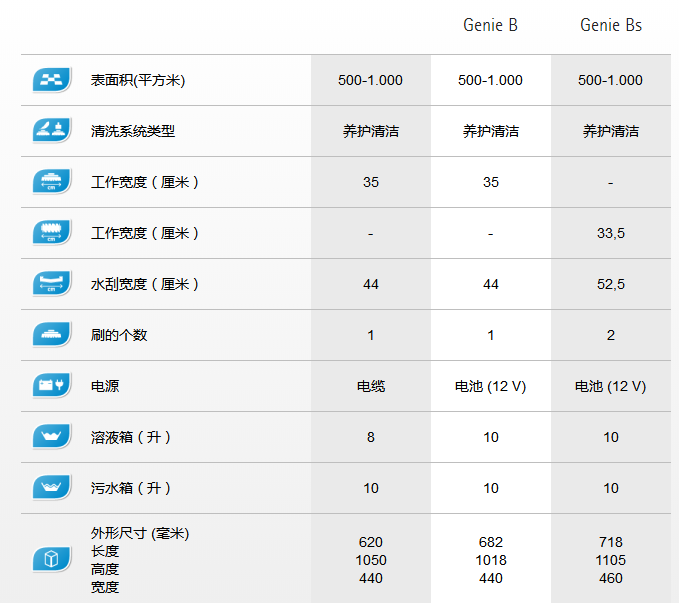Click the 刷的个数 row label

pyautogui.click(x=119, y=335)
